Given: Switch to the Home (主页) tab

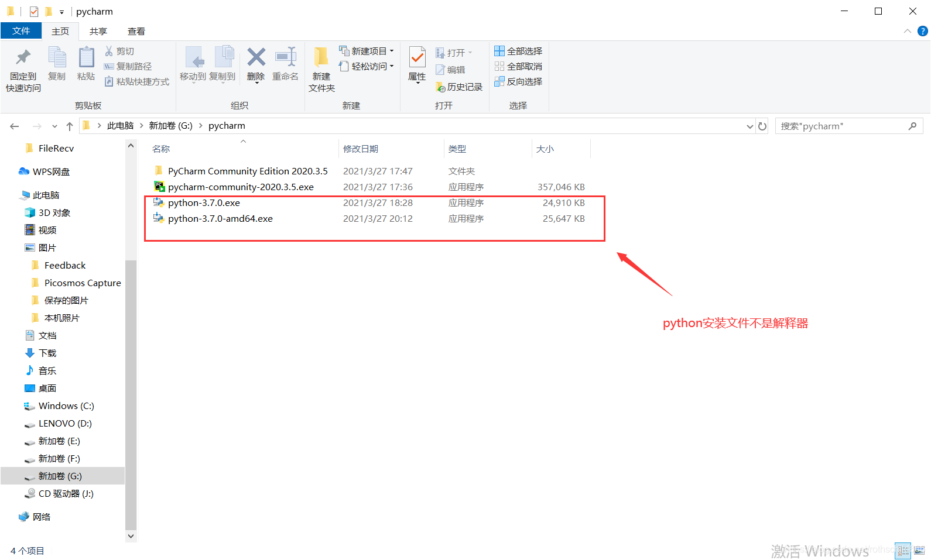Looking at the screenshot, I should tap(60, 32).
